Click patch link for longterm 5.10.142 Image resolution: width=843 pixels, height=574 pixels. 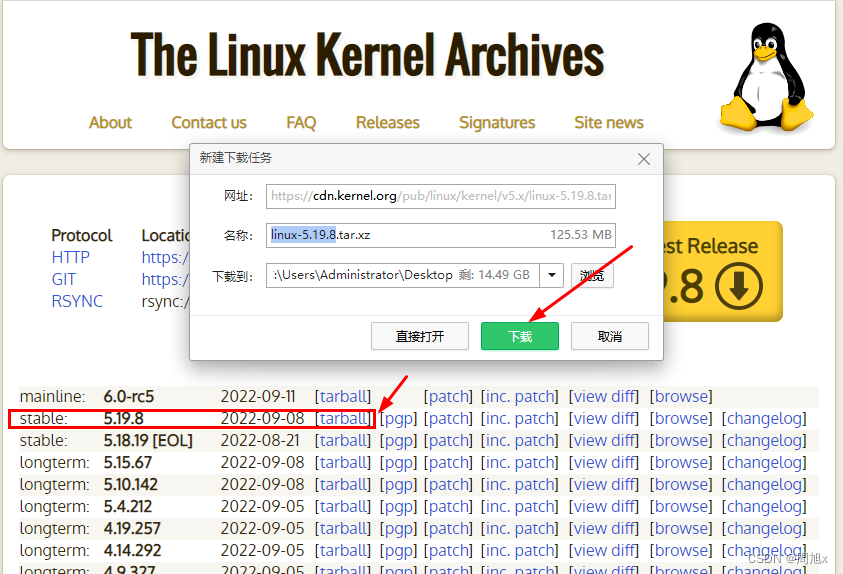(x=448, y=485)
